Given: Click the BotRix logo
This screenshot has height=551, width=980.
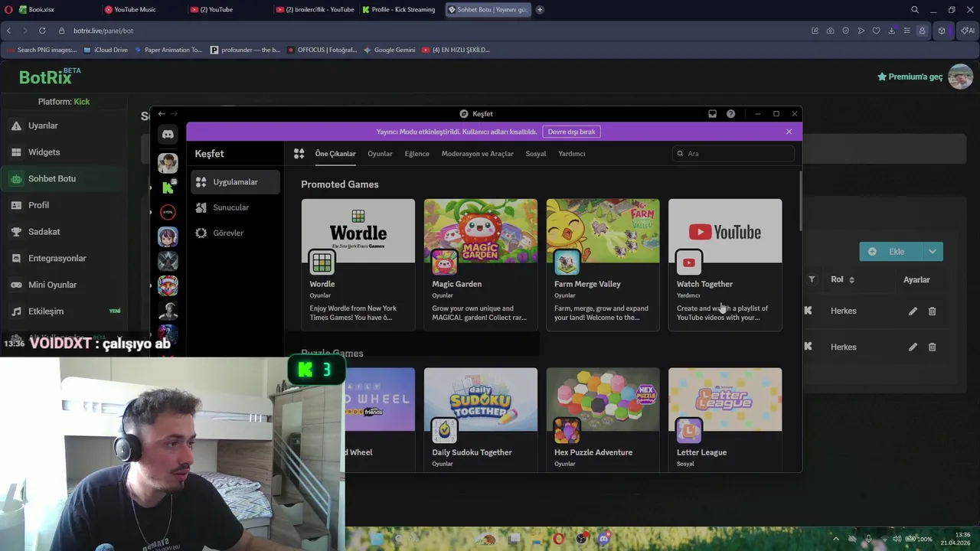Looking at the screenshot, I should tap(50, 77).
